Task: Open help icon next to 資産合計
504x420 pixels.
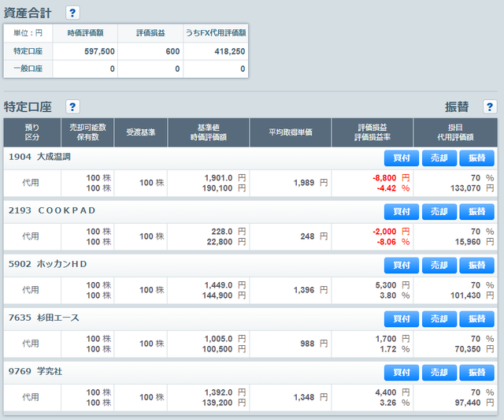Action: 72,13
